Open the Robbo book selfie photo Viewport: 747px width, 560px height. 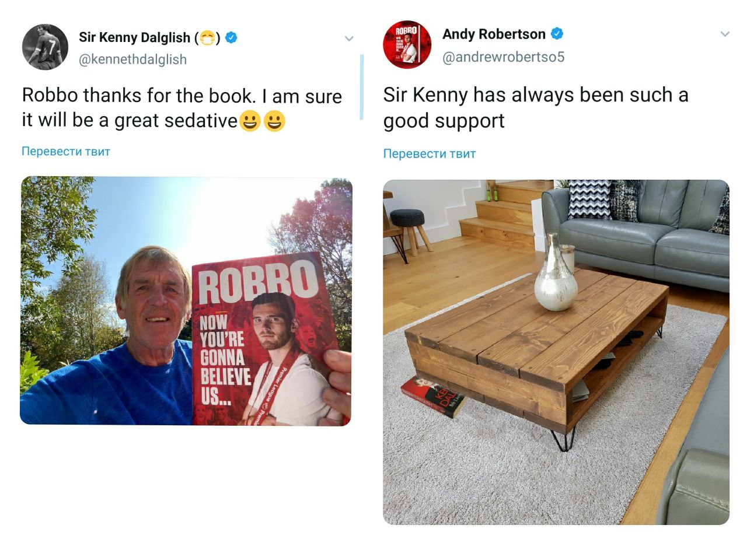point(186,301)
